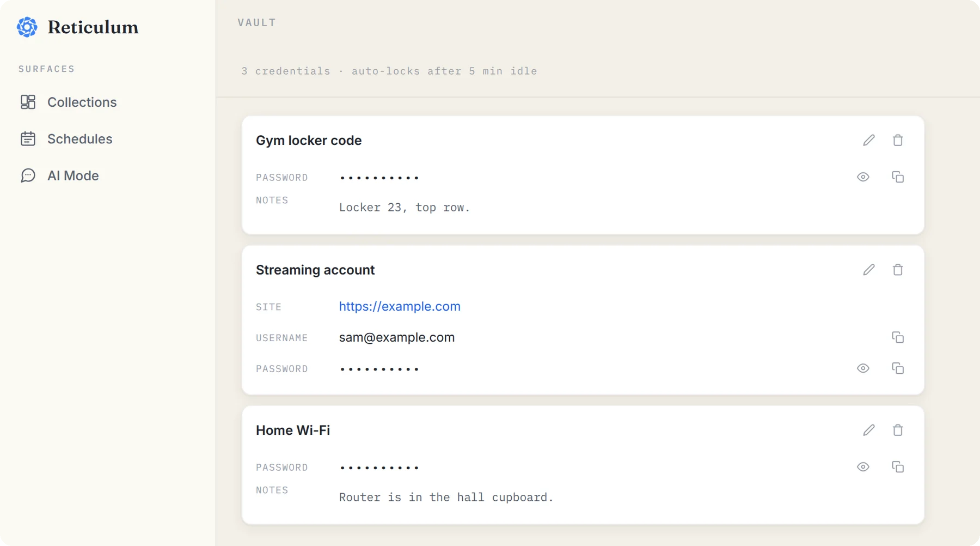This screenshot has width=980, height=546.
Task: Click the Reticulum logo icon
Action: [x=27, y=27]
